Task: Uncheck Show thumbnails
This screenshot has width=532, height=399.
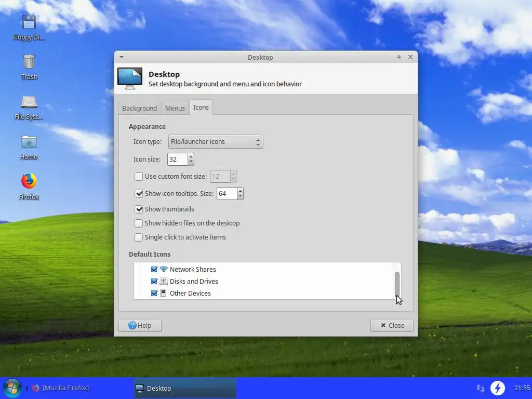Action: tap(138, 209)
